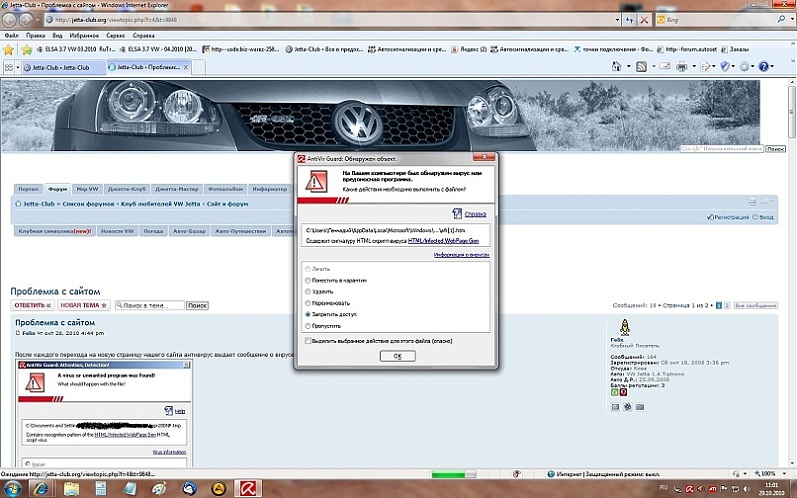797x498 pixels.
Task: Select 'Пропустить' radio option
Action: pyautogui.click(x=308, y=326)
